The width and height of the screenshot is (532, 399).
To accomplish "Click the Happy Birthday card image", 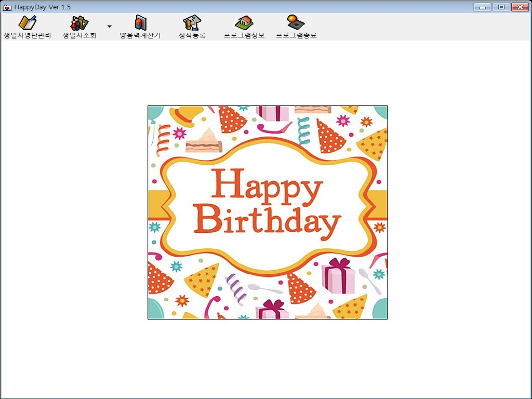I will 268,212.
